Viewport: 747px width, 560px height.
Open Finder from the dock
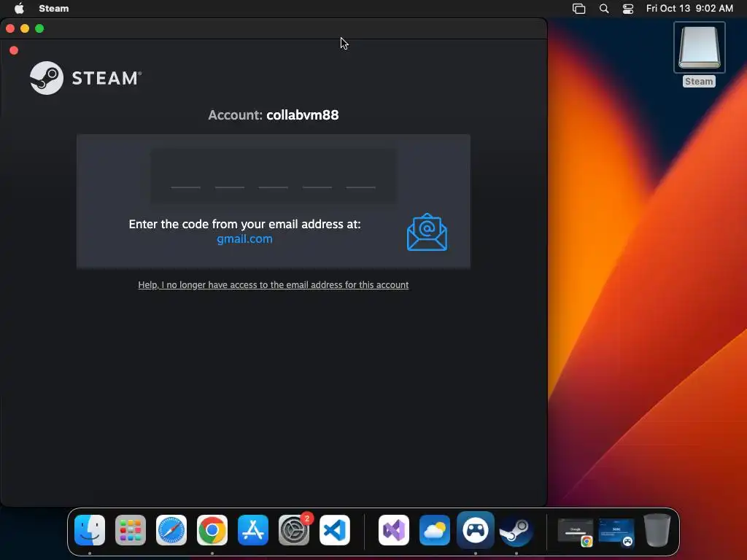(x=90, y=530)
